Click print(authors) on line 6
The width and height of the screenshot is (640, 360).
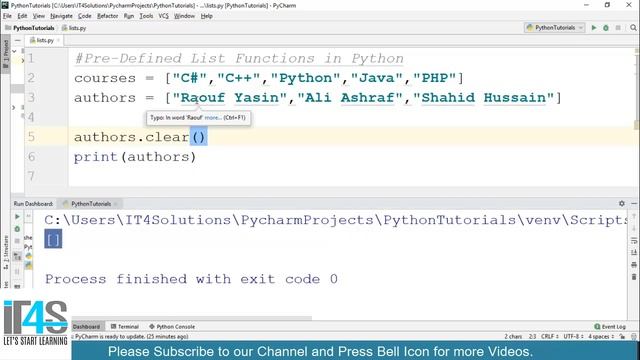point(135,157)
